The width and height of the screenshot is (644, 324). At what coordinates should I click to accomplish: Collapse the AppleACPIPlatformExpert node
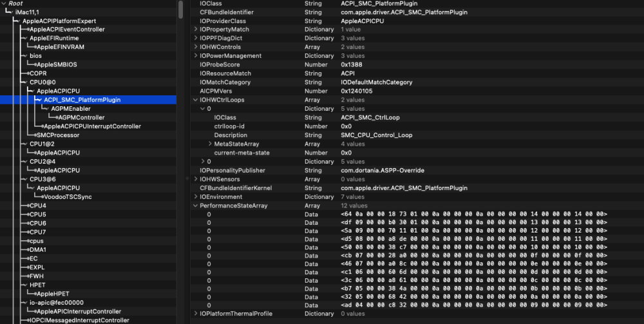19,21
